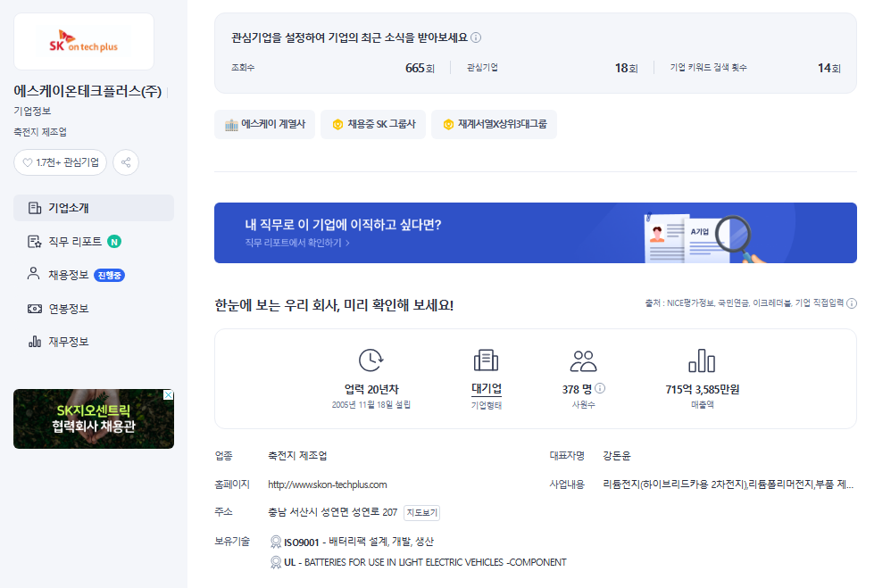Image resolution: width=891 pixels, height=588 pixels.
Task: Click the 에스케이온테크플러스(주) company name heading
Action: tap(87, 91)
